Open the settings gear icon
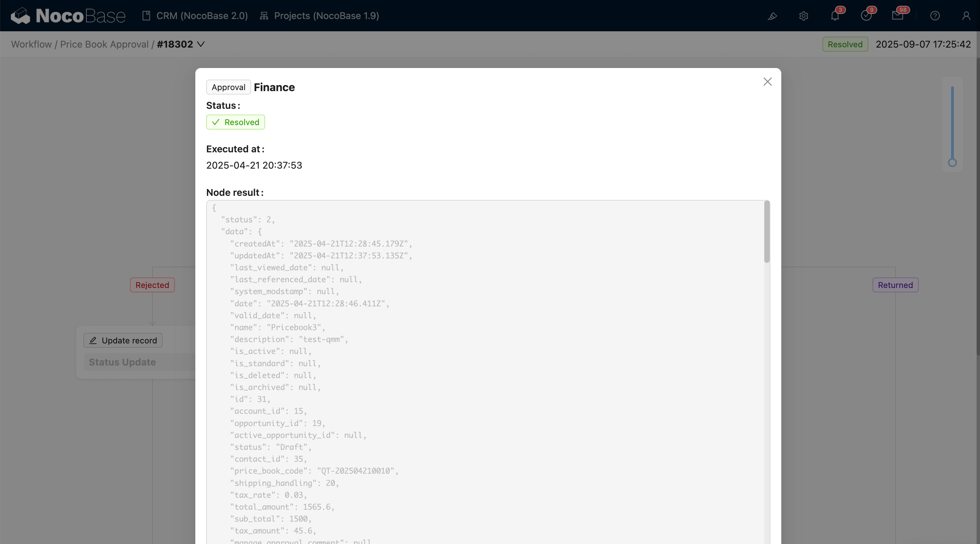The width and height of the screenshot is (980, 544). point(803,16)
